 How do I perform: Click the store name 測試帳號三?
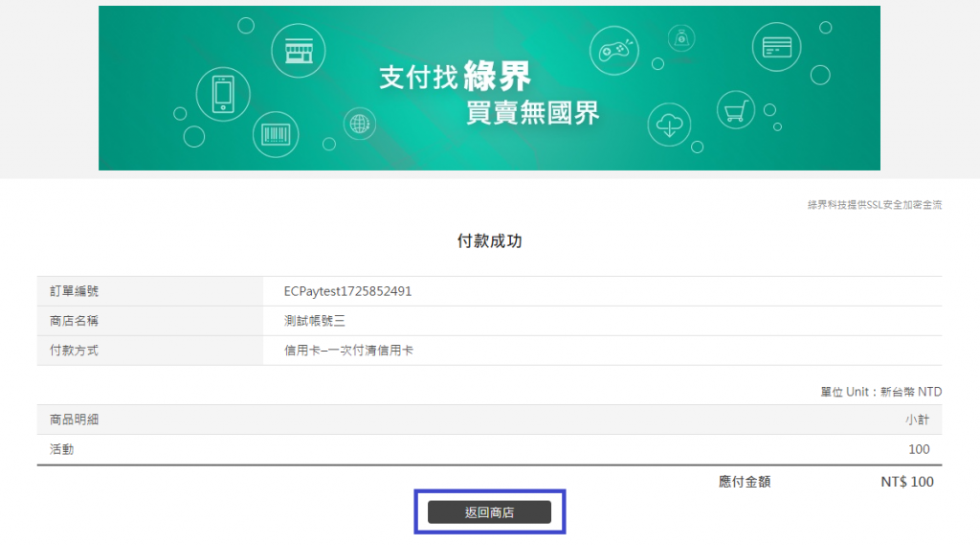tap(314, 321)
